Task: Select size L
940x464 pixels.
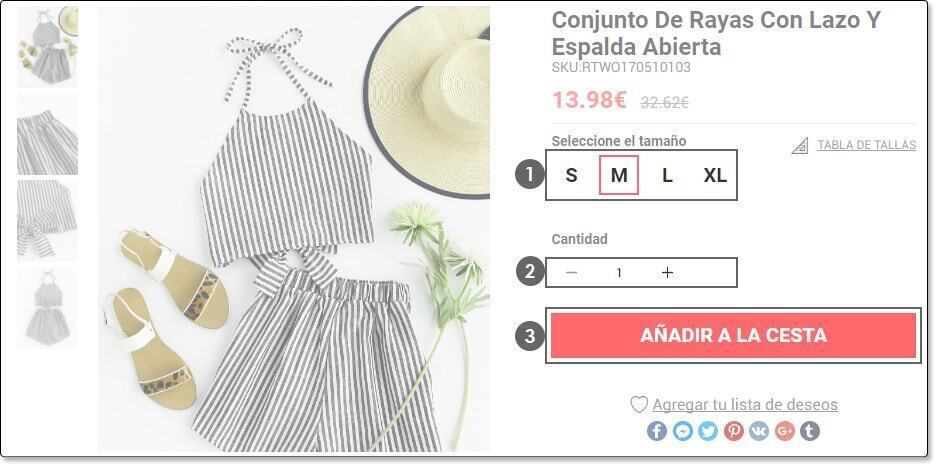Action: [x=667, y=175]
